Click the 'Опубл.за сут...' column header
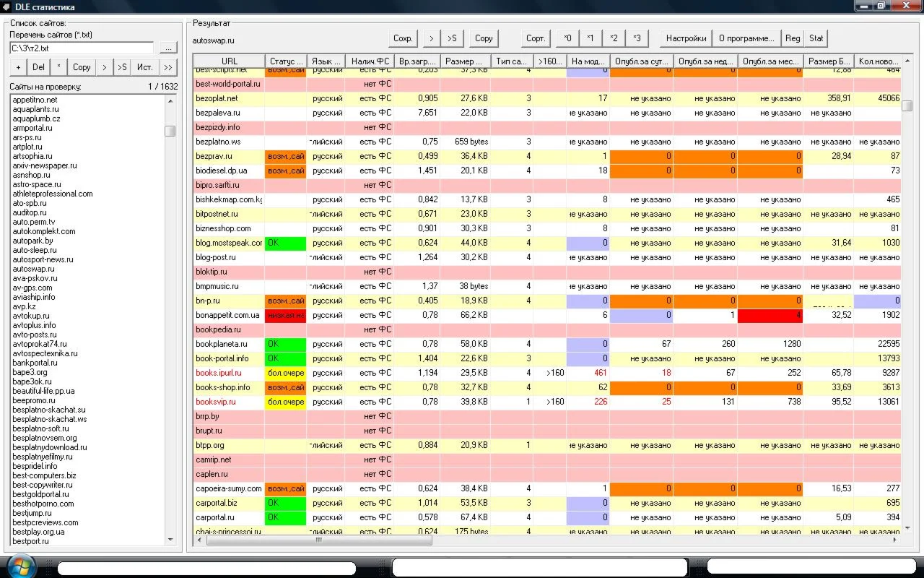 click(642, 61)
